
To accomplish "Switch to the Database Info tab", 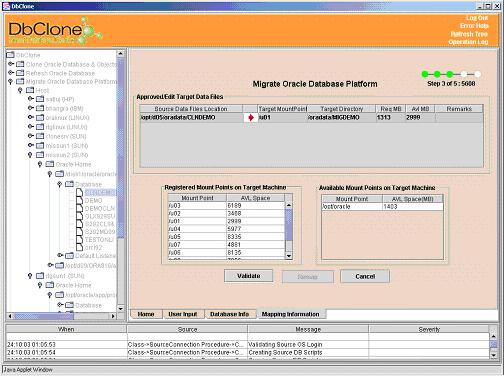I will [229, 314].
